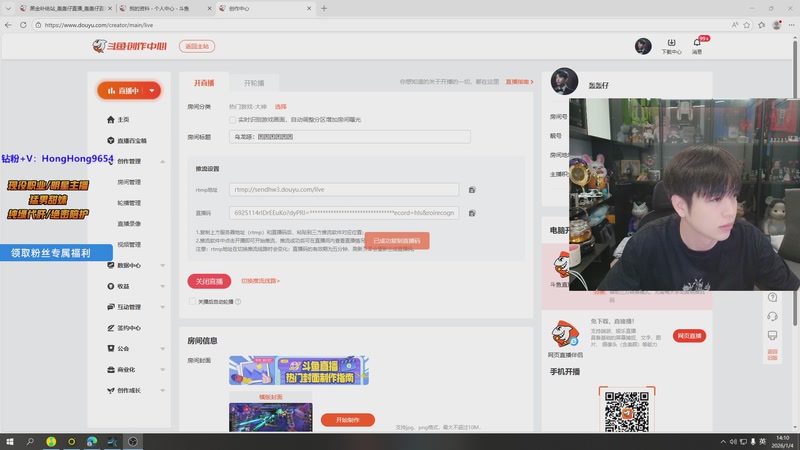This screenshot has width=800, height=450.
Task: Click the 网页直播 button
Action: [689, 336]
